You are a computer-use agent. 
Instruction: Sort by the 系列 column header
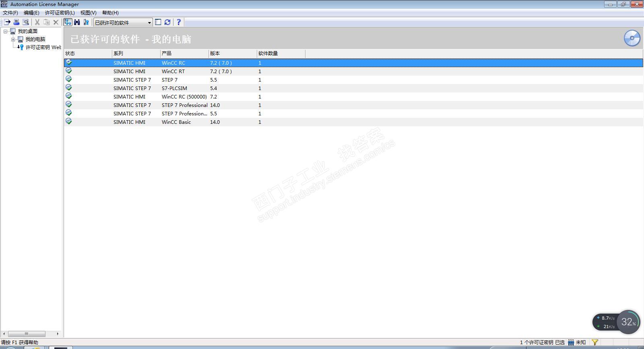pyautogui.click(x=136, y=53)
